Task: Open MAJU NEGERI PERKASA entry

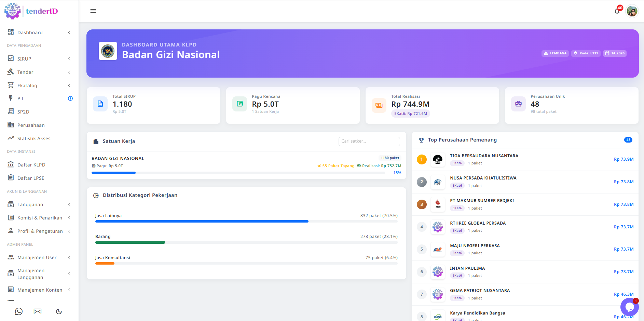Action: (x=525, y=249)
